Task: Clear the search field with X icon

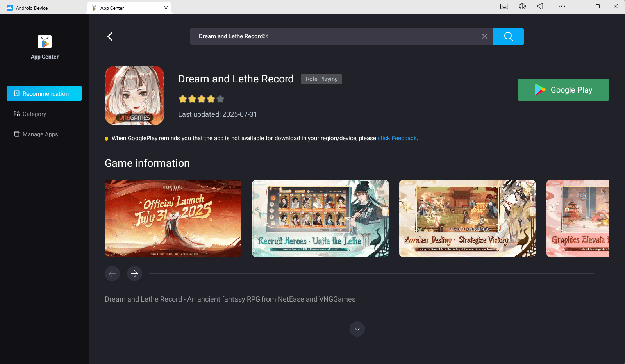Action: (484, 36)
